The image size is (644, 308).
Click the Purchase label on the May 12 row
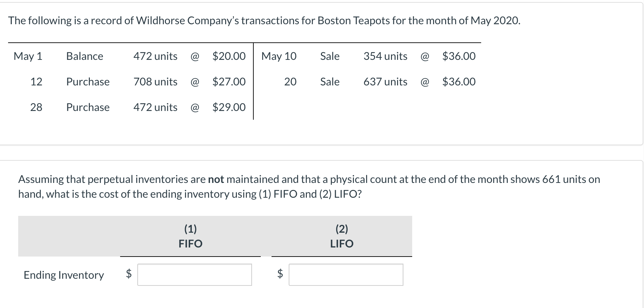(x=88, y=82)
